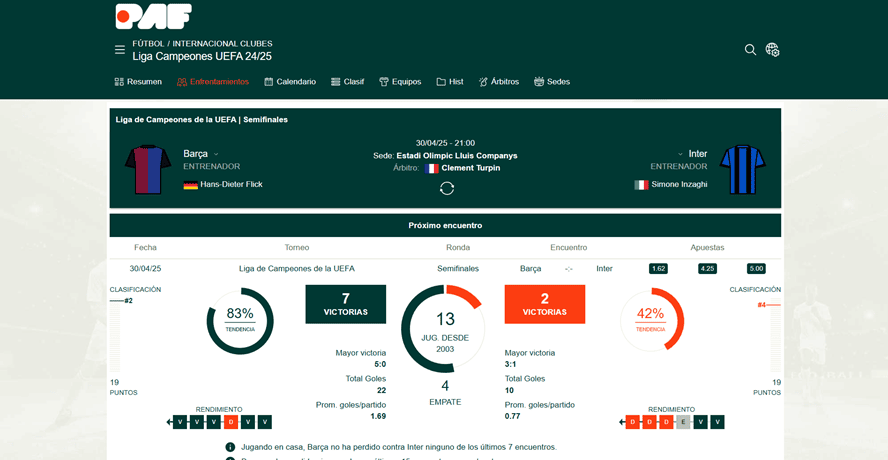
Task: Switch to the Resumen tab
Action: (x=138, y=82)
